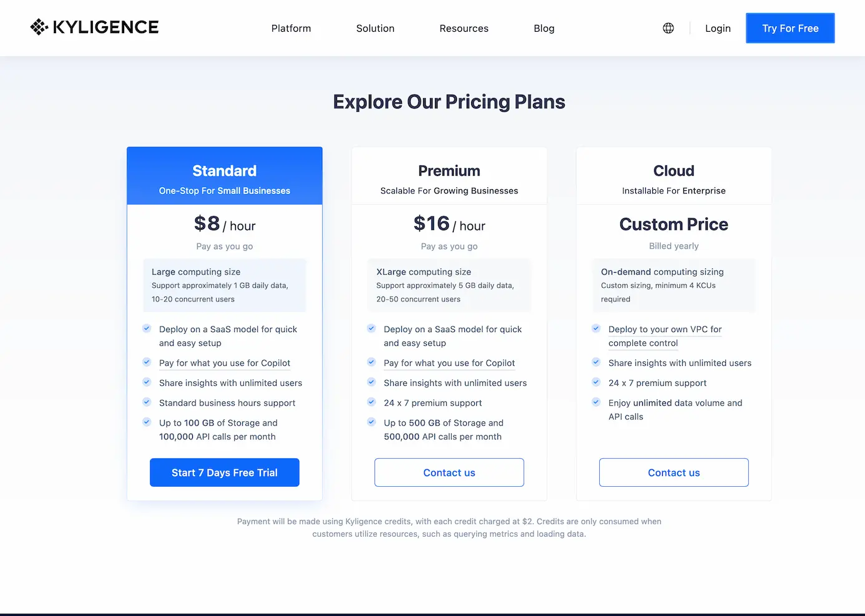Image resolution: width=865 pixels, height=616 pixels.
Task: Click the checkmark beside Premium's Copilot pay feature
Action: point(371,362)
